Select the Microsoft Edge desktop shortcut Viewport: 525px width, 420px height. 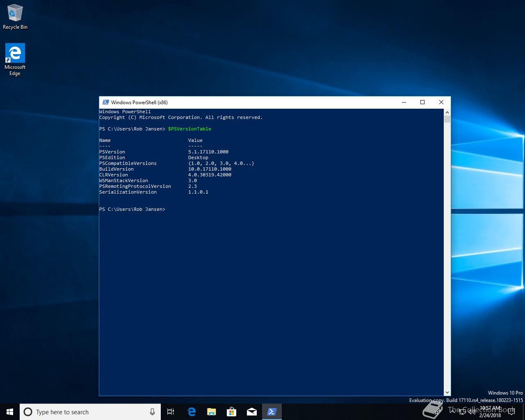click(x=15, y=60)
